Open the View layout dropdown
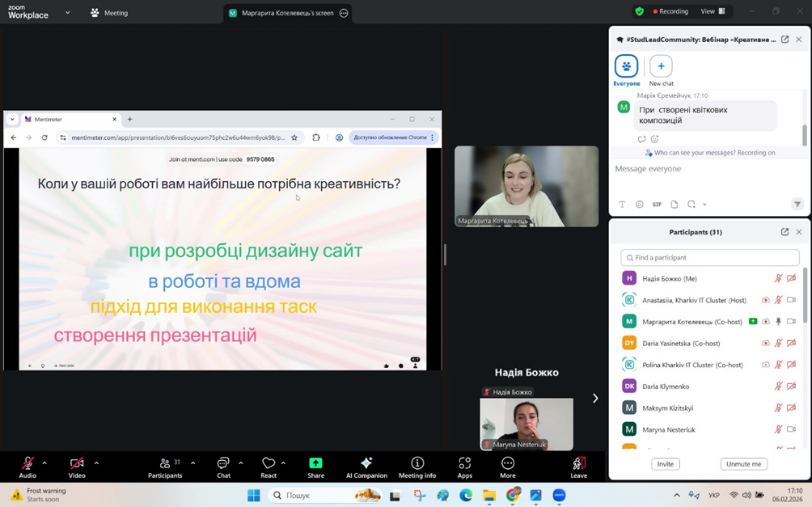812x507 pixels. (x=713, y=12)
